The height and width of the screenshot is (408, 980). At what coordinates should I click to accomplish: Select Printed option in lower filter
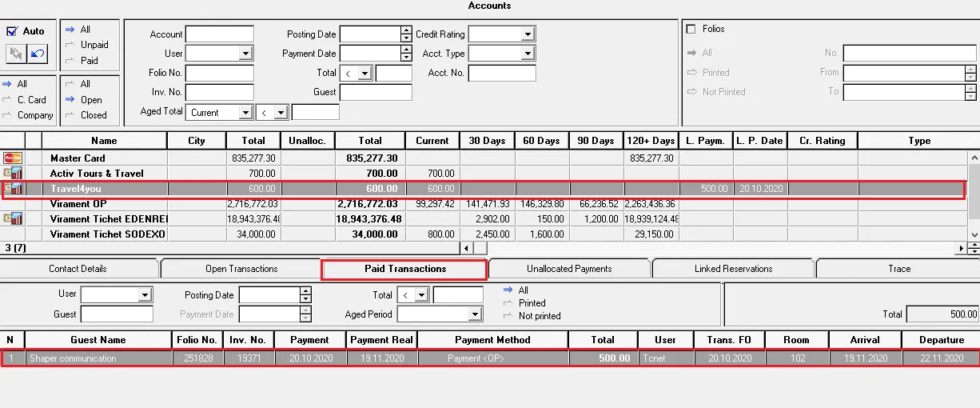tap(524, 303)
